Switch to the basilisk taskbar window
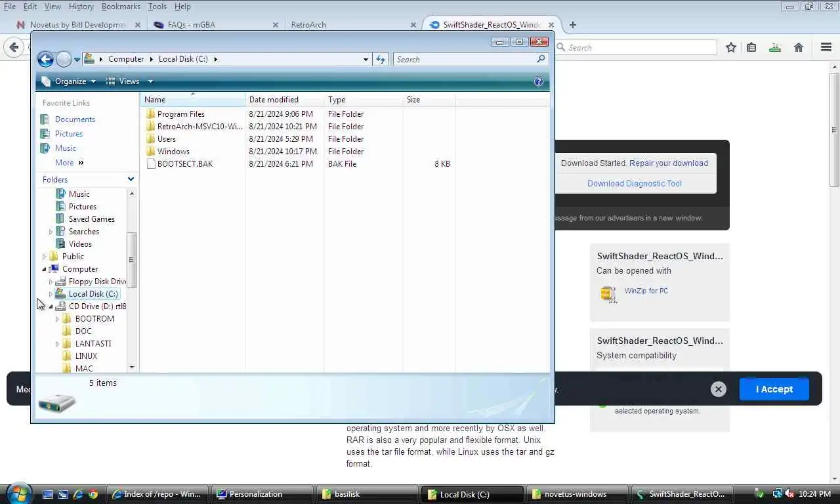840x504 pixels. pos(367,494)
